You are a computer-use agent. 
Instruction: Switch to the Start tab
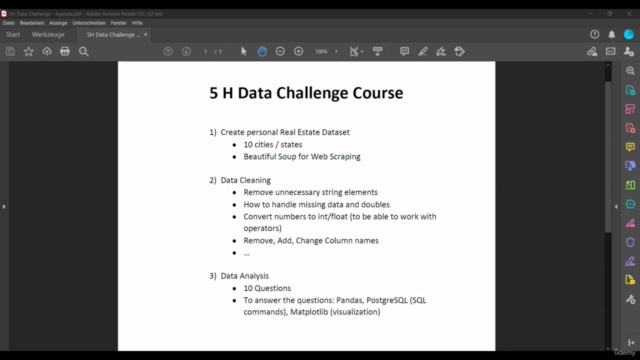coord(13,35)
